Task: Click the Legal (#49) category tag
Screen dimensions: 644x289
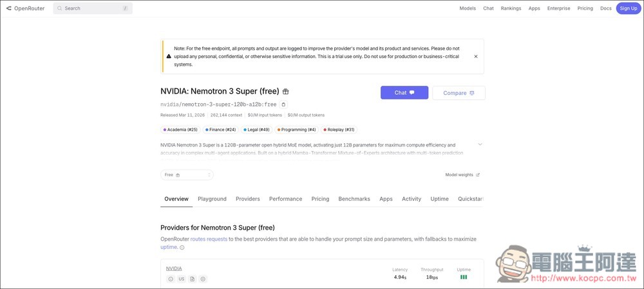Action: click(257, 130)
